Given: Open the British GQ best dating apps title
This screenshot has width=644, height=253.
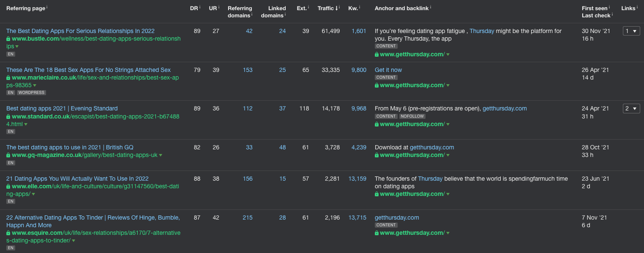Looking at the screenshot, I should tap(70, 147).
